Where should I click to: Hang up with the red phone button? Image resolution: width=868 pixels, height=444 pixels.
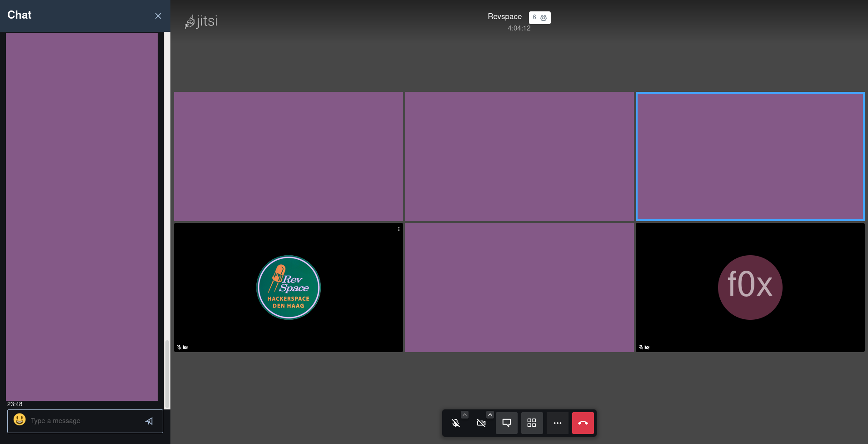(x=583, y=423)
